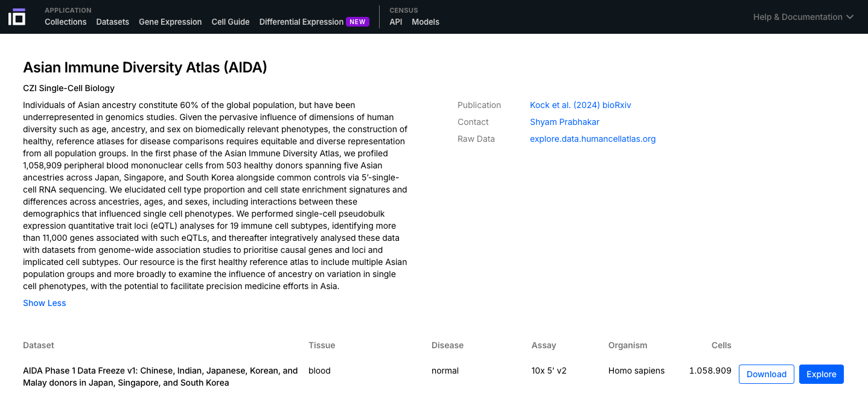Explore the AIDA Phase 1 dataset
Screen dimensions: 868x408
[x=821, y=374]
